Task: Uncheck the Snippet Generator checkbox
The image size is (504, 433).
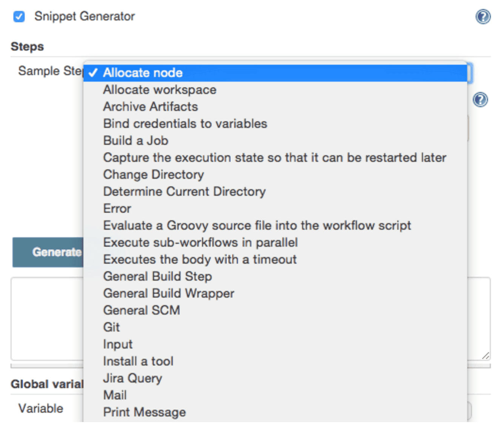Action: [x=19, y=17]
